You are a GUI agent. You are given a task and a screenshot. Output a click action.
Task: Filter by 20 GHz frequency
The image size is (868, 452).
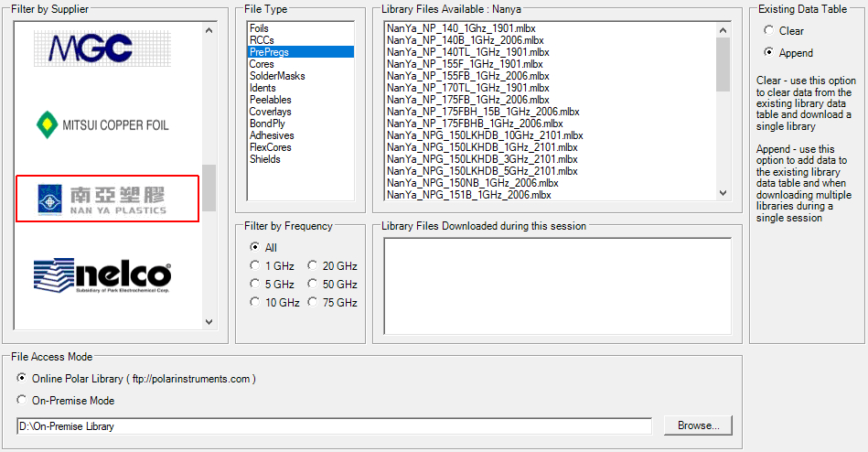333,266
